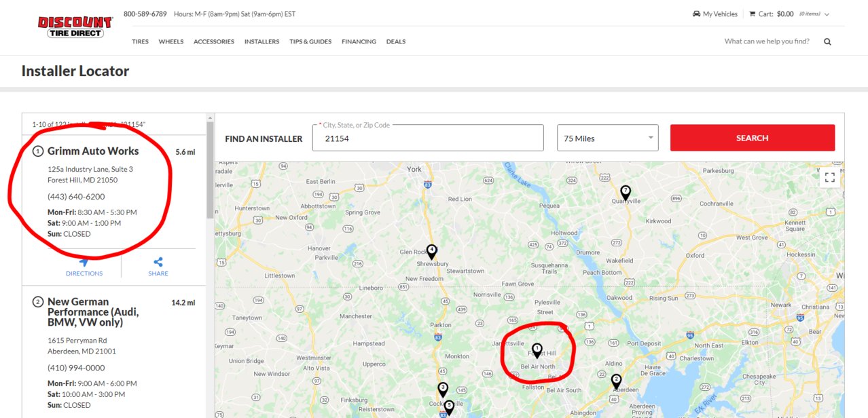
Task: Open the 75 Miles radius dropdown
Action: point(608,138)
